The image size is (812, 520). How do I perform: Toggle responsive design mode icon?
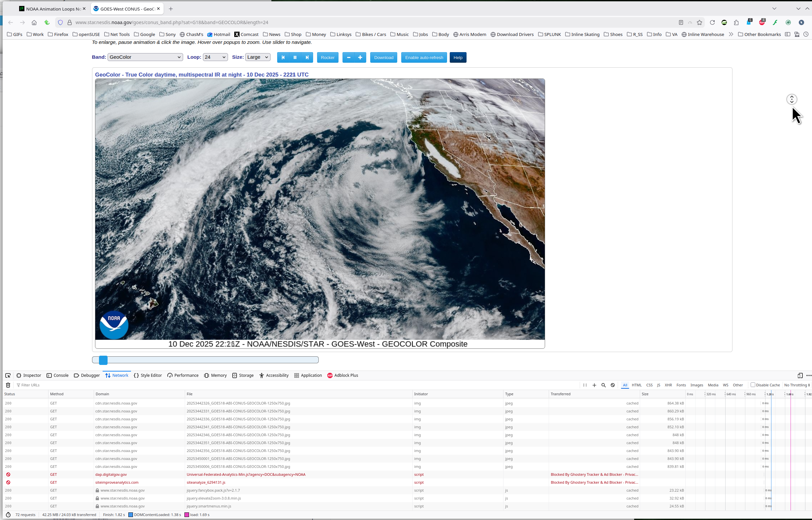pyautogui.click(x=800, y=375)
